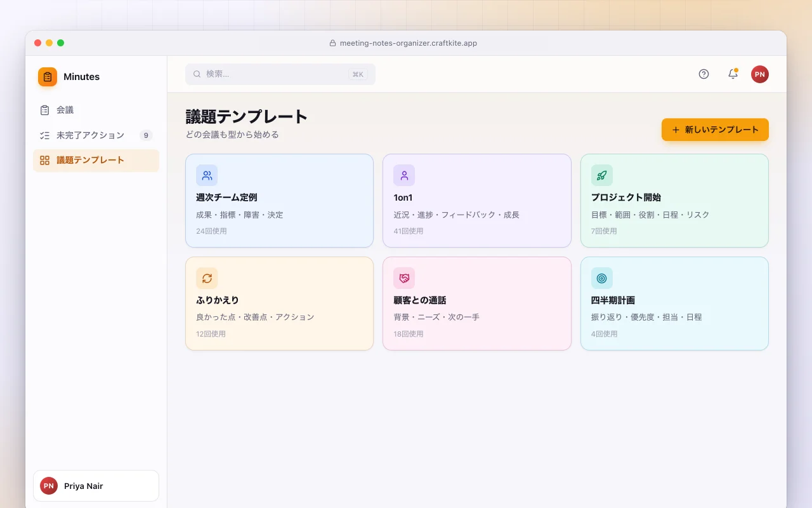Click the 24回使用 usage count
This screenshot has height=508, width=812.
[x=211, y=231]
